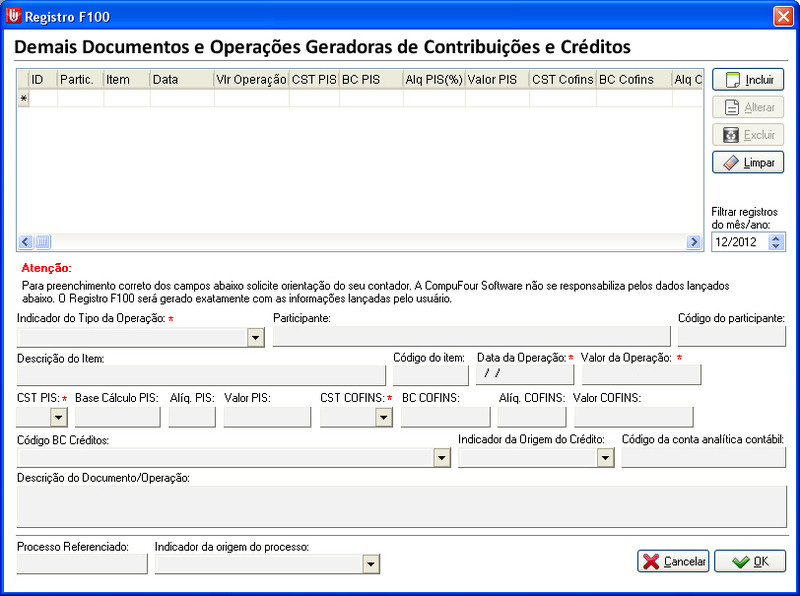Click the Descrição do Documento/Operação text area

401,506
